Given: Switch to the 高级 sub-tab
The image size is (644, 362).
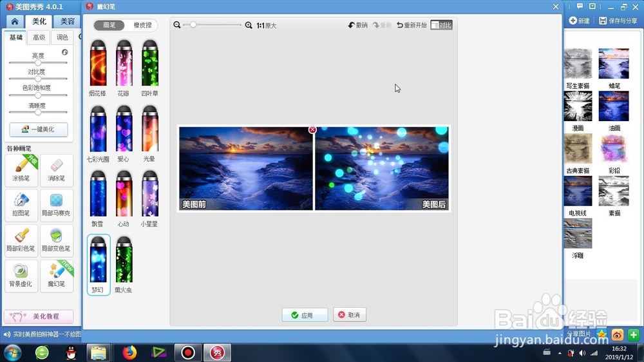Looking at the screenshot, I should tap(39, 37).
